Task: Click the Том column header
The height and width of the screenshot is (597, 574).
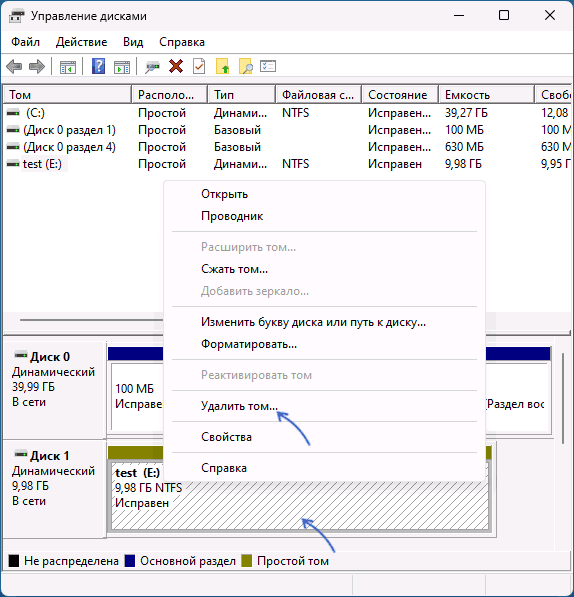Action: coord(67,94)
